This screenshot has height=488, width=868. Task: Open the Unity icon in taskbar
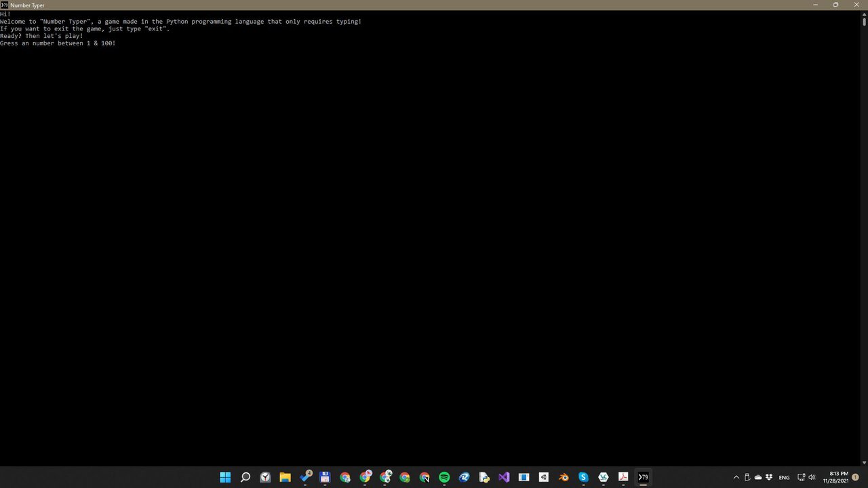tap(544, 477)
